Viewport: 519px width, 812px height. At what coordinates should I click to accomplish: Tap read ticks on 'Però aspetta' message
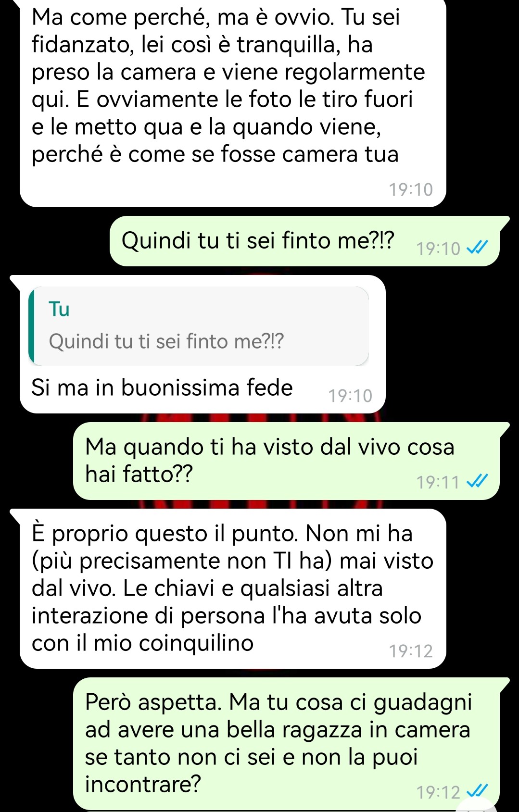click(478, 791)
